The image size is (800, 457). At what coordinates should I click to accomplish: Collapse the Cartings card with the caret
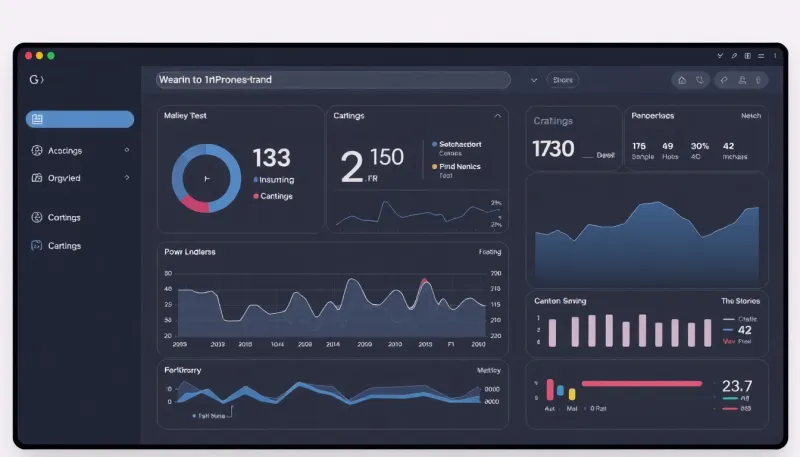coord(497,116)
